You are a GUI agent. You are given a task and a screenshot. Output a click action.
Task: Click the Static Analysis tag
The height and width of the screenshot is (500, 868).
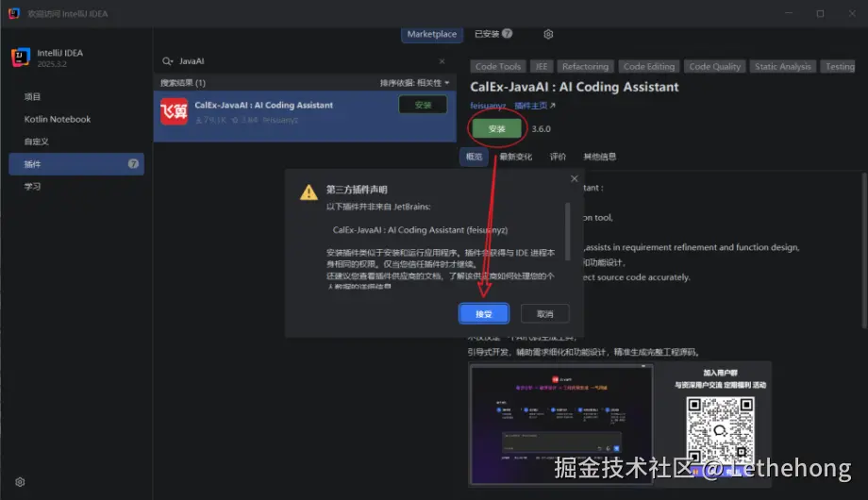pyautogui.click(x=783, y=66)
